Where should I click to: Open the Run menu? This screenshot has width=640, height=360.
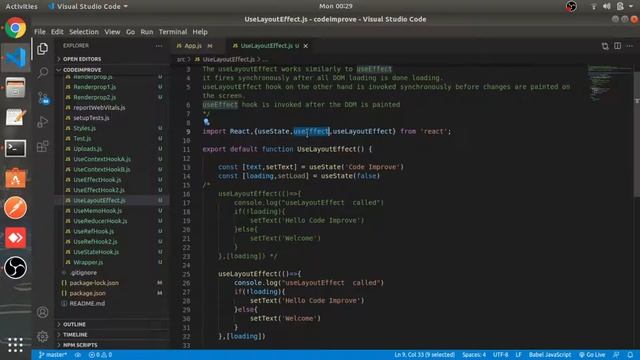click(x=147, y=32)
